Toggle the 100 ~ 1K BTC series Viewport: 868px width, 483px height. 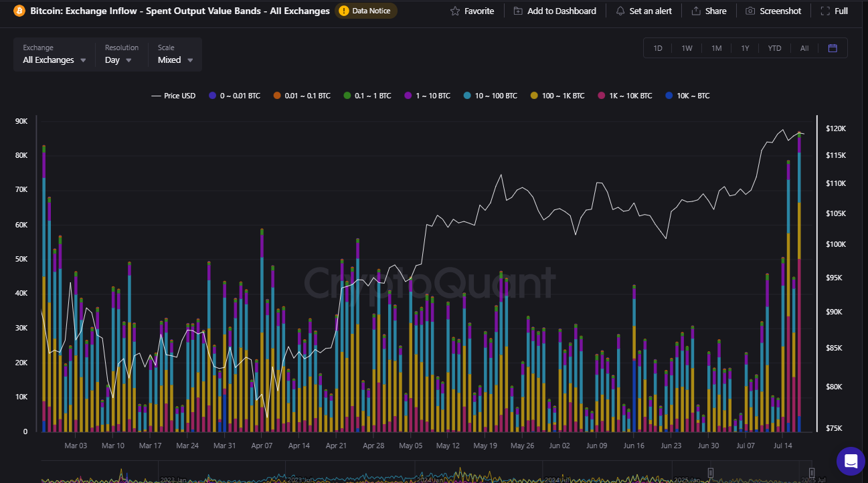(x=557, y=96)
